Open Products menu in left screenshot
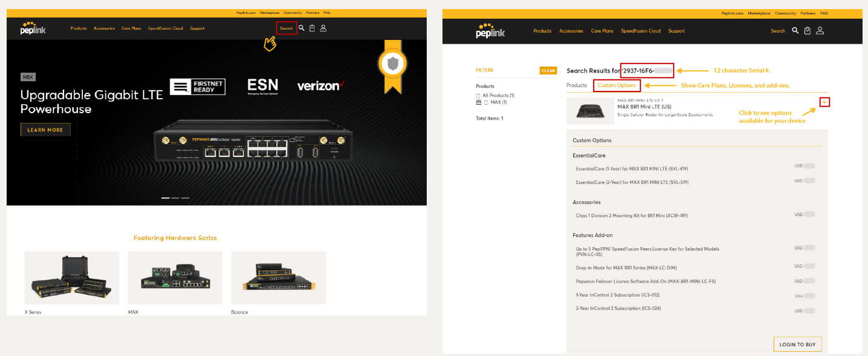Image resolution: width=868 pixels, height=356 pixels. click(79, 28)
